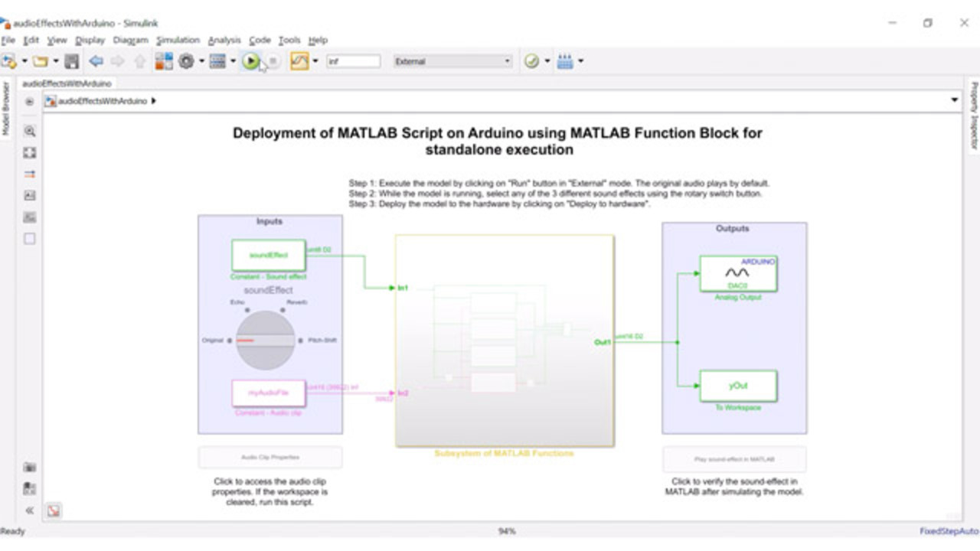
Task: Save the model with the floppy icon
Action: (x=72, y=61)
